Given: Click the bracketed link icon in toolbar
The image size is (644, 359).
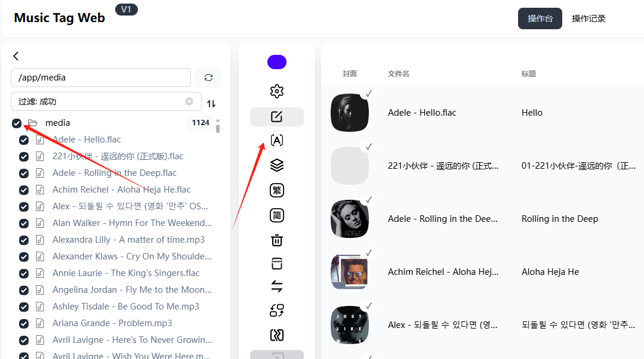Looking at the screenshot, I should tap(277, 335).
